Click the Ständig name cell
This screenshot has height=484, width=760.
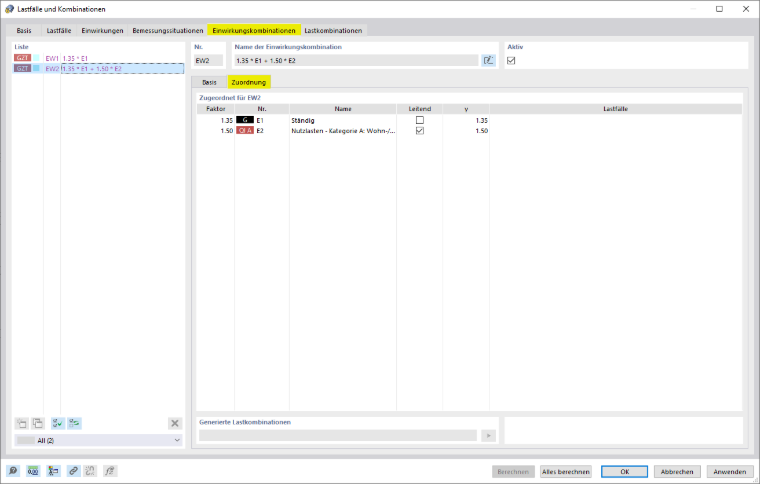point(343,120)
